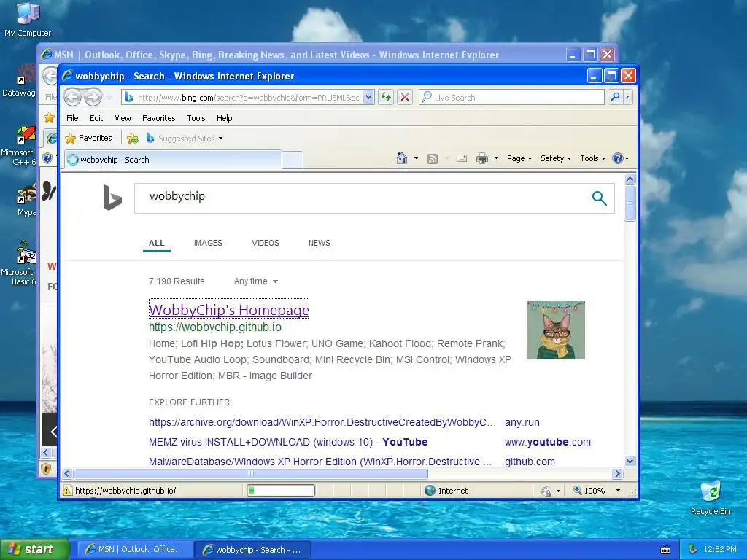Click the page loading progress bar
Image resolution: width=747 pixels, height=560 pixels.
pyautogui.click(x=281, y=491)
